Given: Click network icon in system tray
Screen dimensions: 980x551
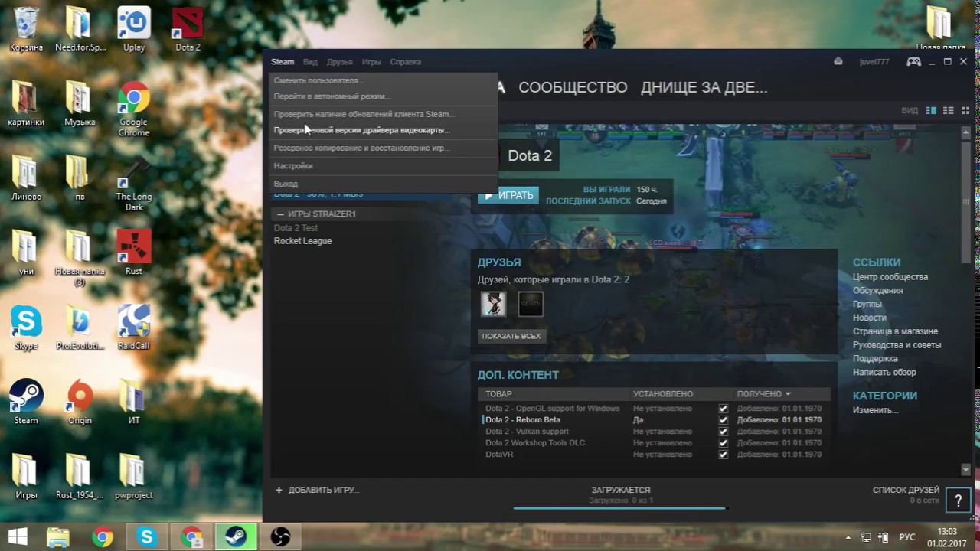Looking at the screenshot, I should 866,537.
